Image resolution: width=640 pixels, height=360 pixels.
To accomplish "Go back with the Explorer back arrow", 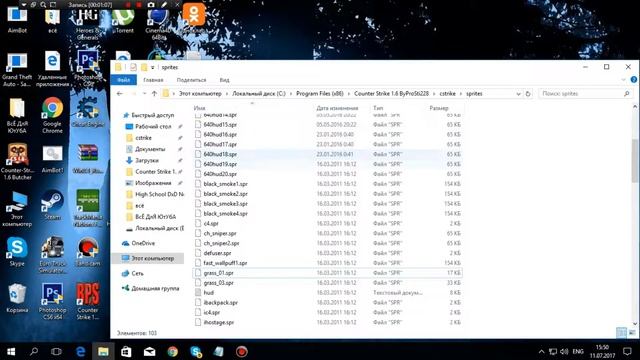I will [x=120, y=93].
